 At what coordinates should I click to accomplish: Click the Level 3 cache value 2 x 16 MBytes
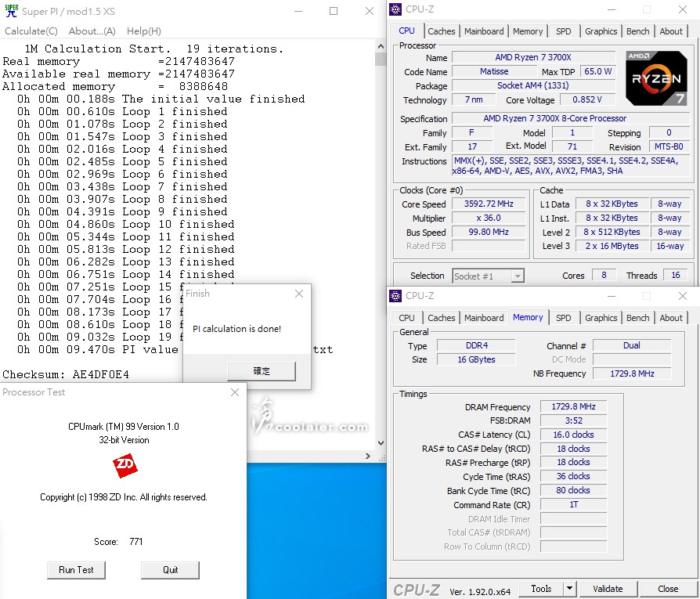612,246
